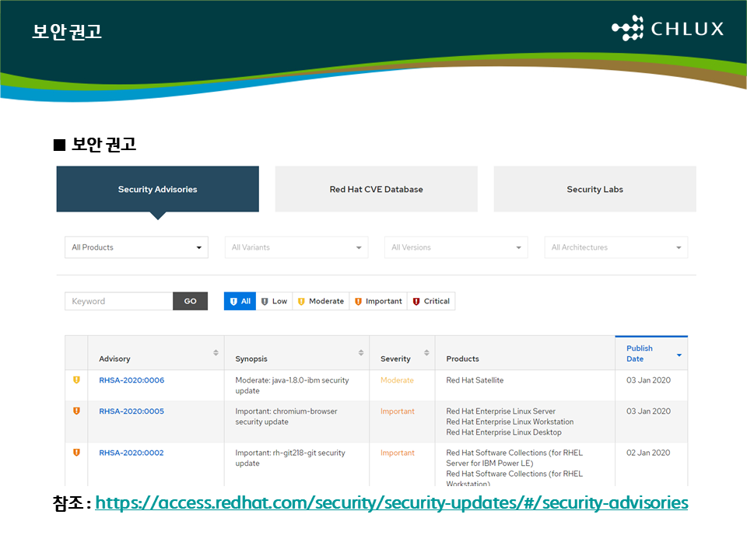Click 'Red Hat Enterprise Linux Workstation' text
The height and width of the screenshot is (560, 747).
coord(510,422)
